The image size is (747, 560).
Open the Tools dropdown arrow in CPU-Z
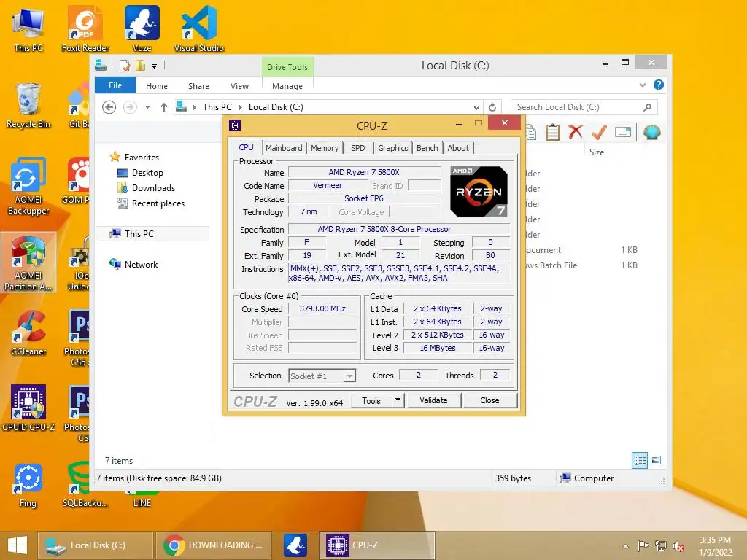point(398,400)
